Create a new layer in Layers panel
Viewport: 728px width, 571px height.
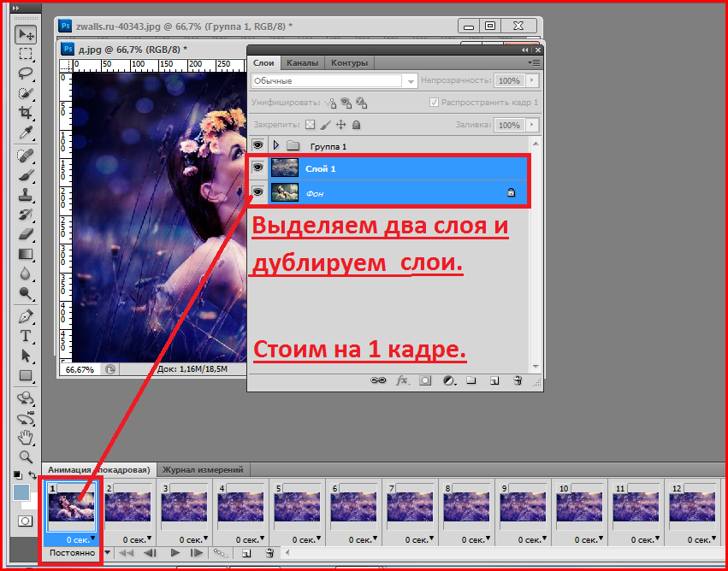coord(494,381)
